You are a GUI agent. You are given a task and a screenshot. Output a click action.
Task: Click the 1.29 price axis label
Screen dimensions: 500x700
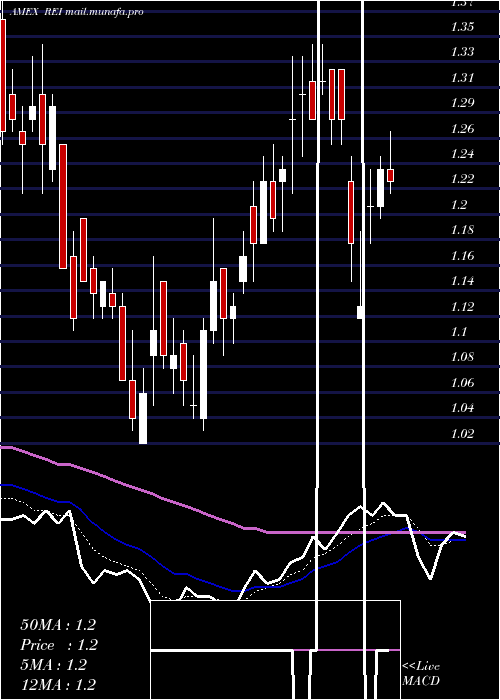tap(462, 103)
